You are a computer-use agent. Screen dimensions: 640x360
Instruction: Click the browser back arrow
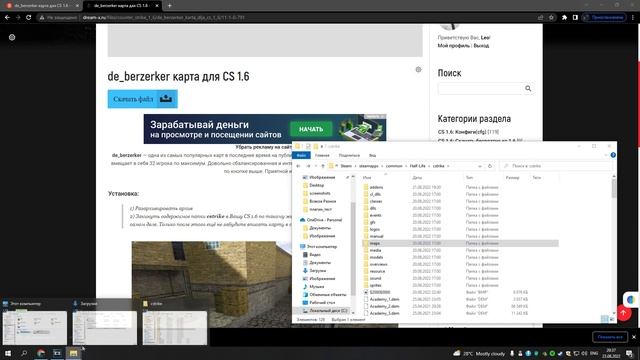pyautogui.click(x=7, y=18)
